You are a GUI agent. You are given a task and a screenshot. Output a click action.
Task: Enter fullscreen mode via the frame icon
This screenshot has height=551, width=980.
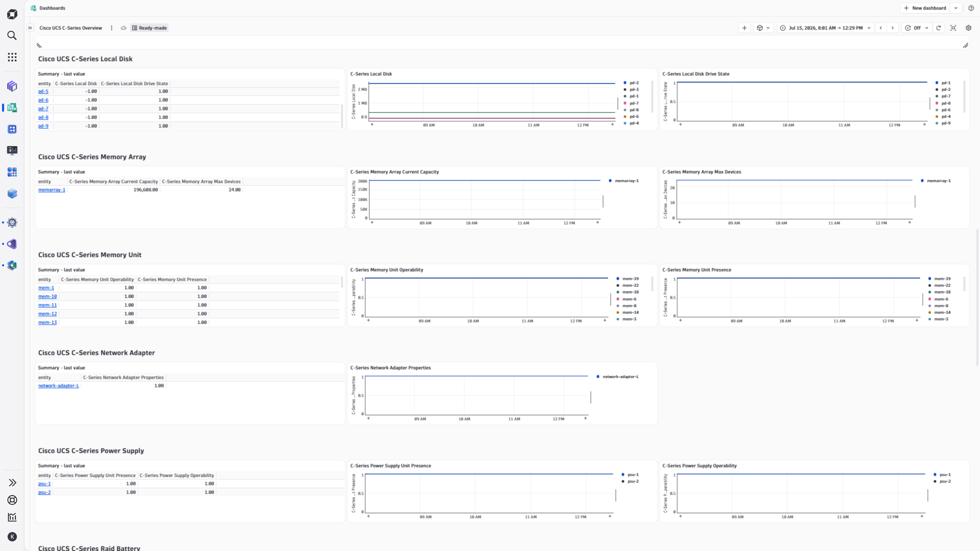point(953,28)
